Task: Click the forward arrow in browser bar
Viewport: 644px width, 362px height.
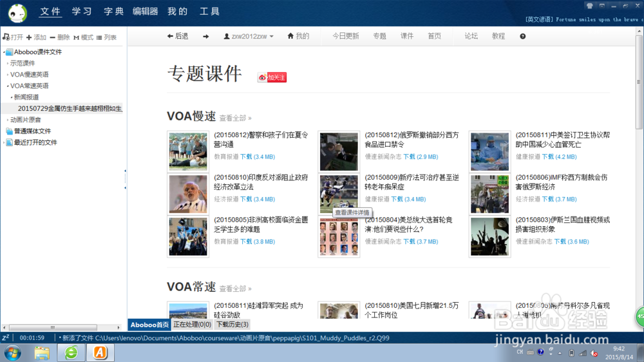Action: (206, 36)
